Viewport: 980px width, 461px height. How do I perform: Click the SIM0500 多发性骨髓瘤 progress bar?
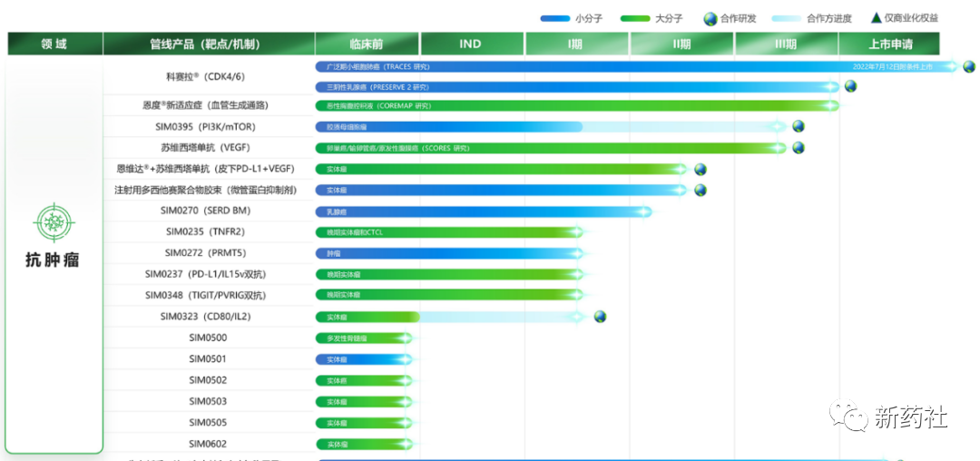[x=364, y=338]
